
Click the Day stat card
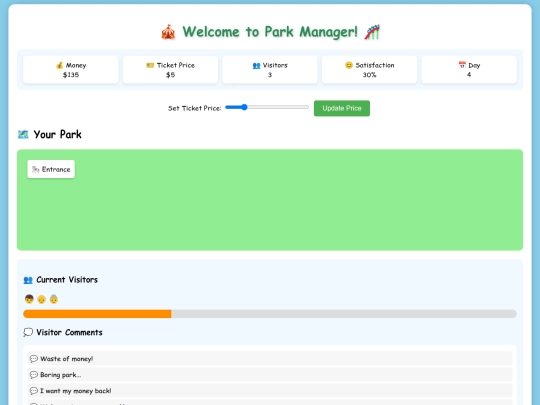(x=469, y=70)
